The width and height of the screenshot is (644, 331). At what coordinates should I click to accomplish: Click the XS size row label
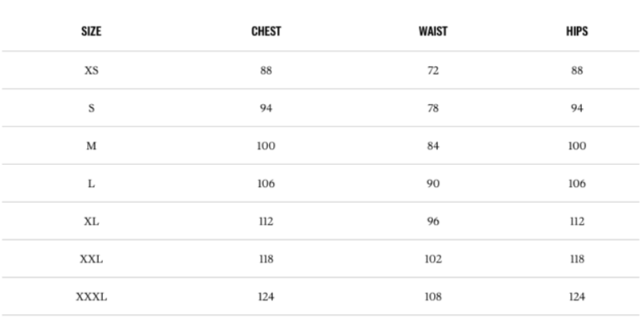(91, 71)
